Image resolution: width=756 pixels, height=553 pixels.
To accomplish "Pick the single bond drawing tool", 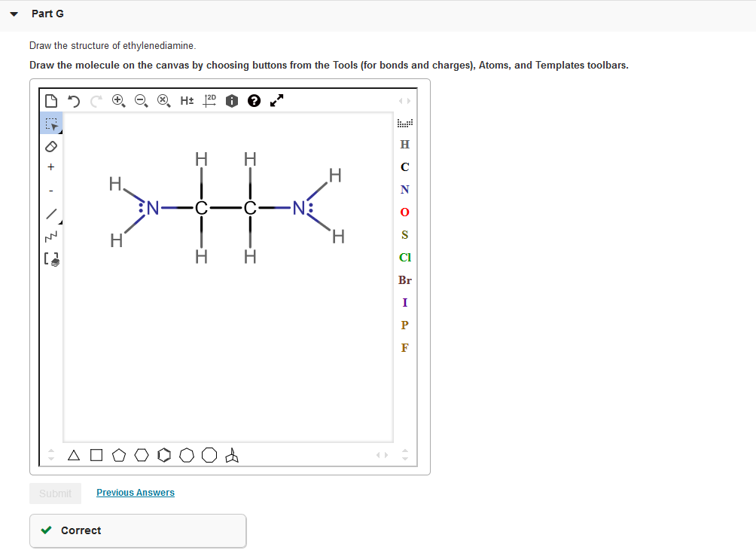I will [x=51, y=212].
